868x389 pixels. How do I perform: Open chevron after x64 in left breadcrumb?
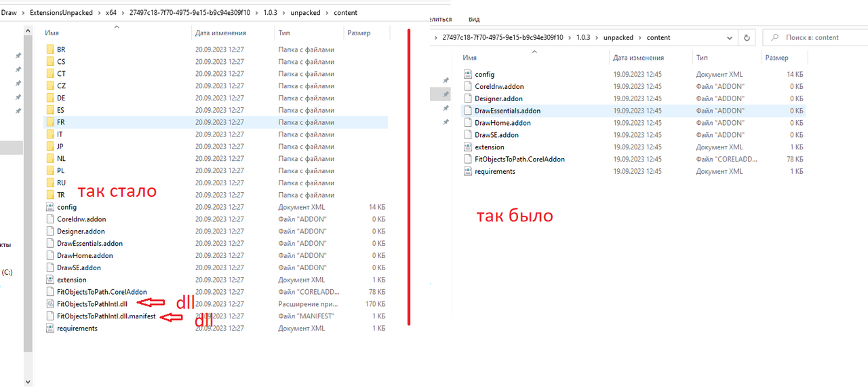[x=123, y=13]
